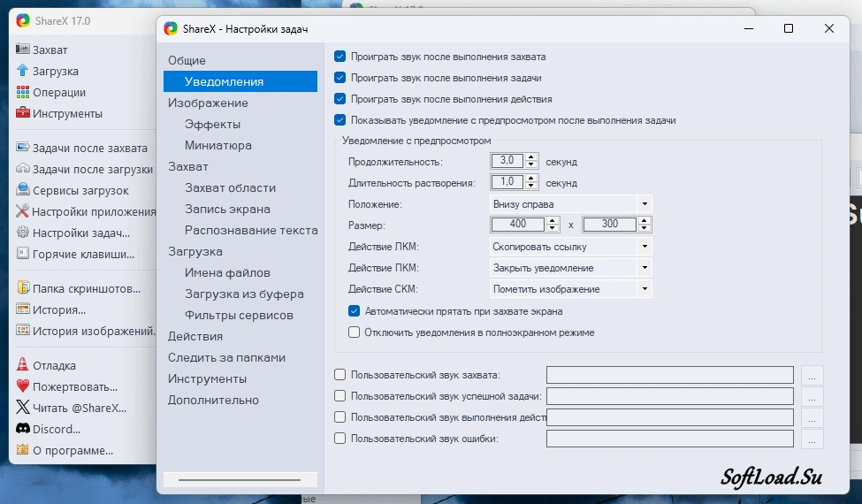Open Действие ПКМ dropdown

click(x=570, y=268)
